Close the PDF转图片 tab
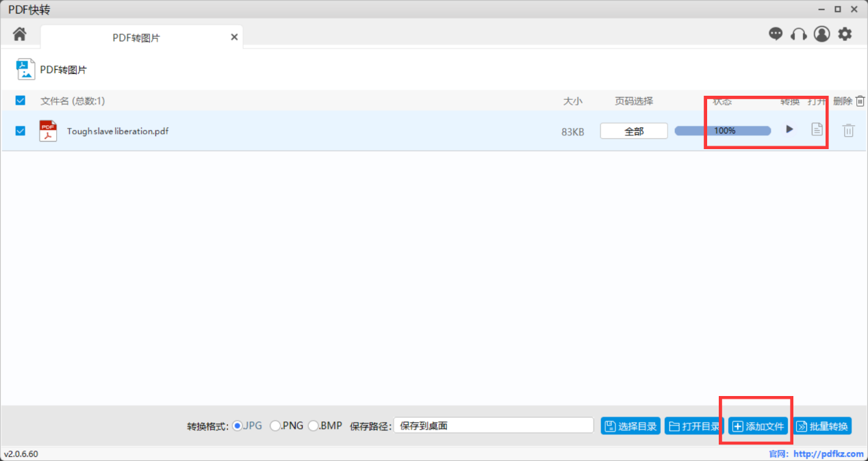 pyautogui.click(x=234, y=37)
